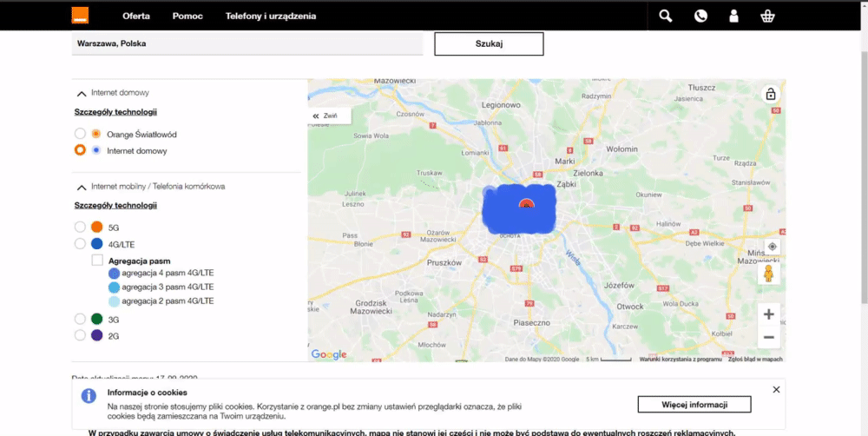
Task: Select the 2G radio button
Action: [80, 335]
